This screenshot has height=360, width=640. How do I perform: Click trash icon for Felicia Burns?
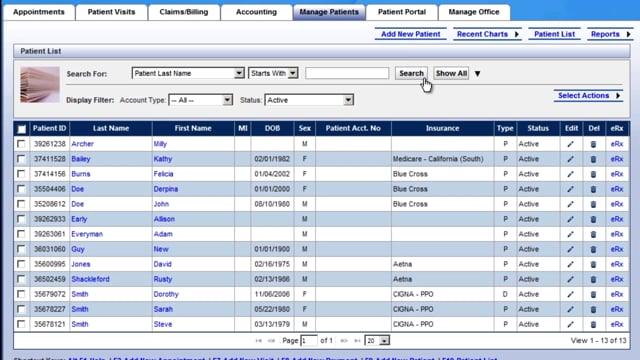(x=593, y=174)
